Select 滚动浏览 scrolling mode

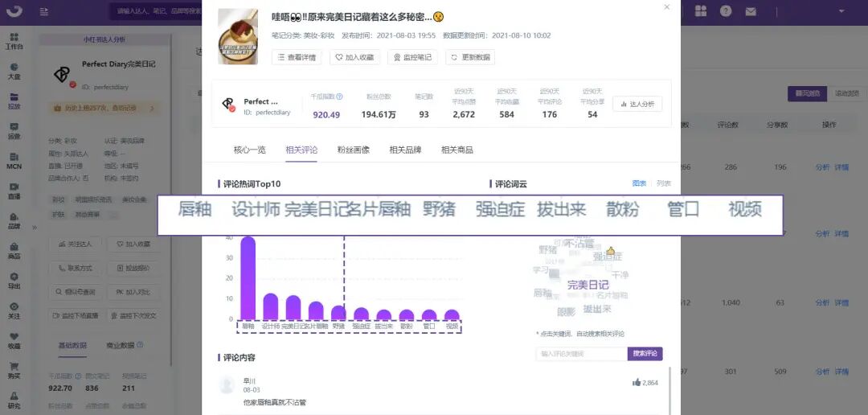(846, 93)
